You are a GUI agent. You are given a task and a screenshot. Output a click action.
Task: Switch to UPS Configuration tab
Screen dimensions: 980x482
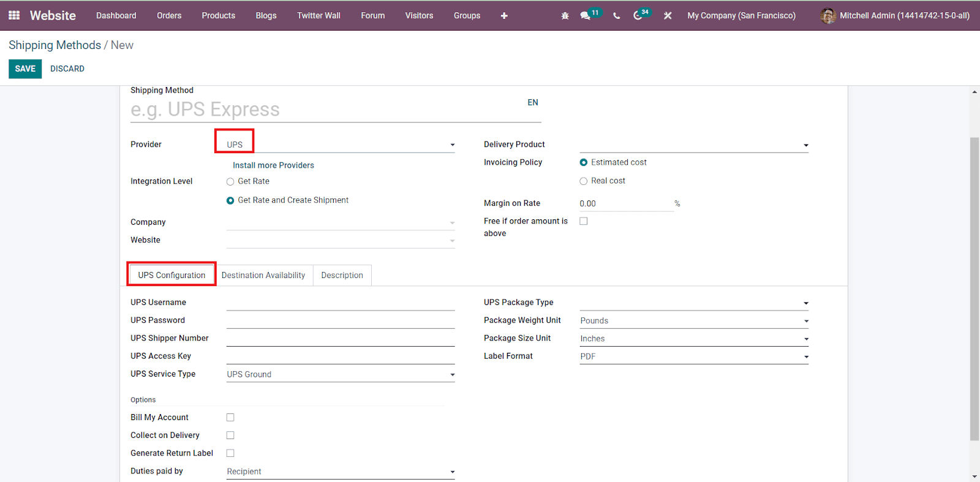pyautogui.click(x=171, y=275)
